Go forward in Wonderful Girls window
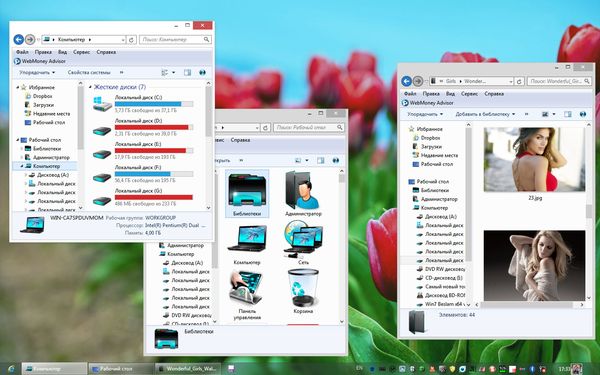 [x=418, y=81]
